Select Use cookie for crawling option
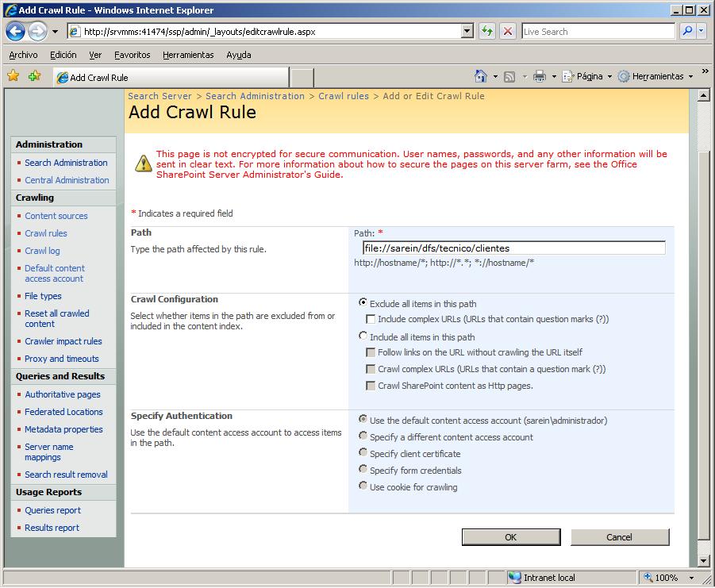 pyautogui.click(x=363, y=485)
